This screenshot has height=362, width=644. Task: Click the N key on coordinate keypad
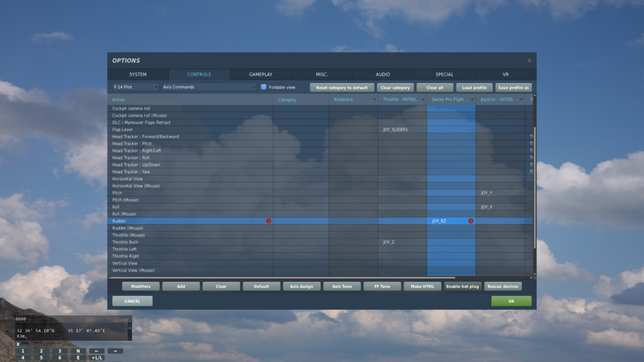click(78, 351)
